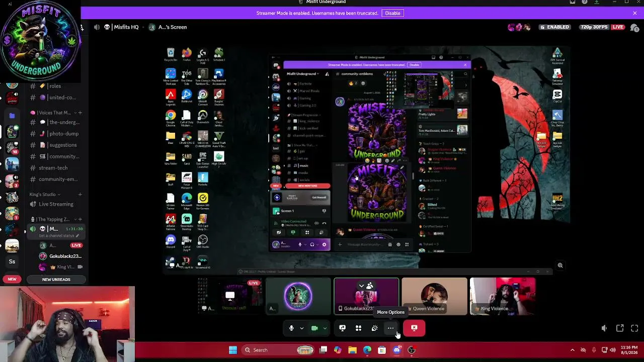Image resolution: width=644 pixels, height=362 pixels.
Task: Open the soundboard icon
Action: point(374,328)
